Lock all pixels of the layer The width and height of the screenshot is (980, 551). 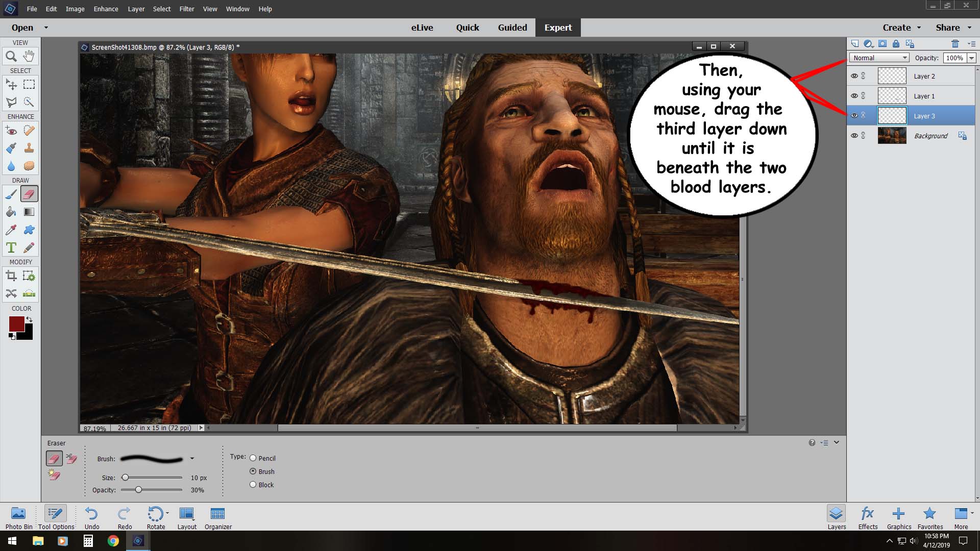coord(896,44)
